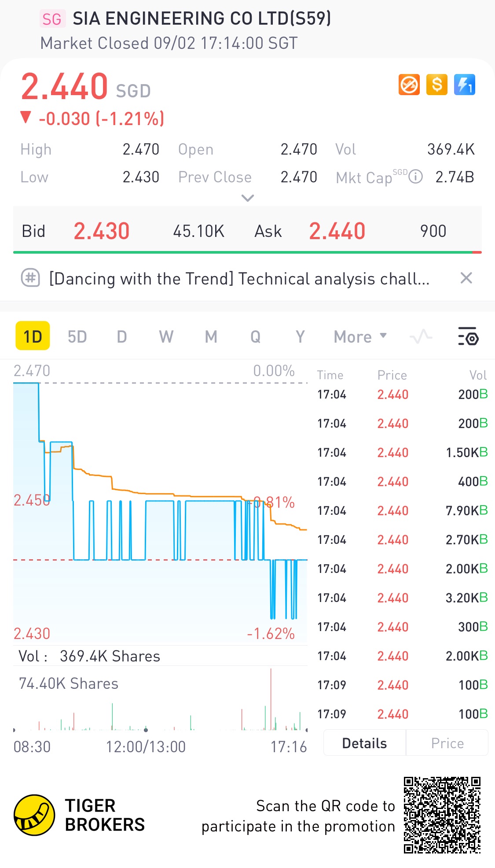This screenshot has height=868, width=495.
Task: Tap the hashtag topic icon
Action: [x=31, y=278]
